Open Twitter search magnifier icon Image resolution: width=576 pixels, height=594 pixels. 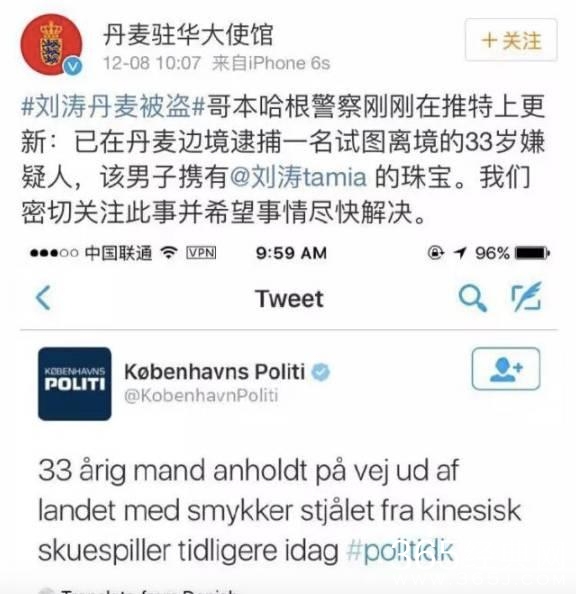(472, 299)
